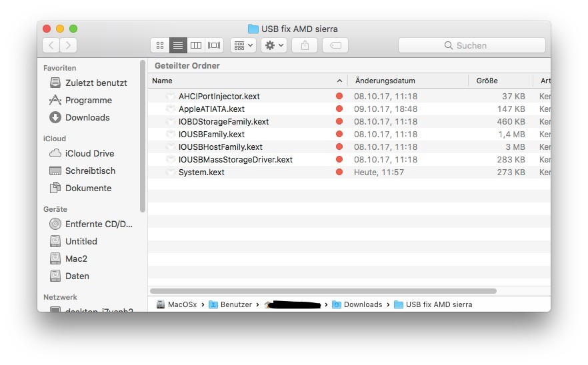
Task: Click the title bar folder icon
Action: coord(253,29)
